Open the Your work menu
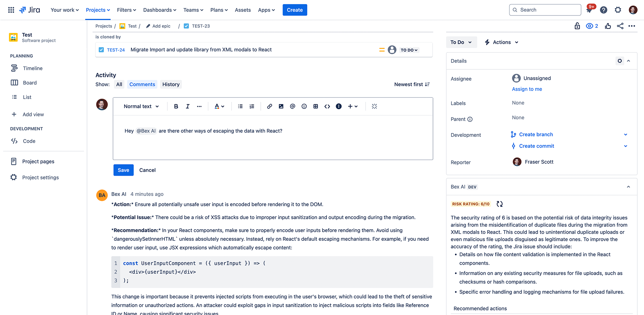The width and height of the screenshot is (644, 315). tap(65, 10)
